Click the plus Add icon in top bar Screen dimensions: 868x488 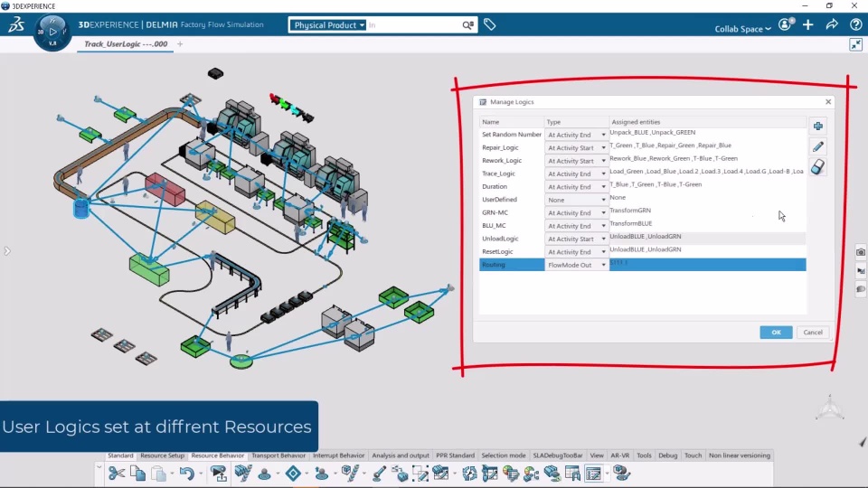(808, 25)
